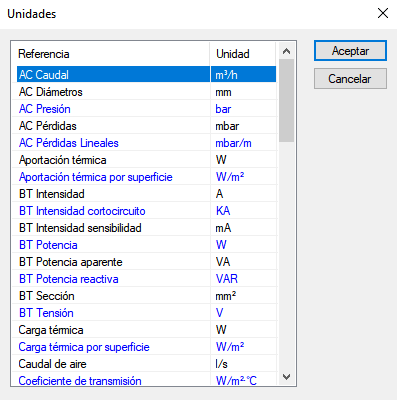Select the BT Potencia row
The image size is (397, 400).
(x=144, y=244)
